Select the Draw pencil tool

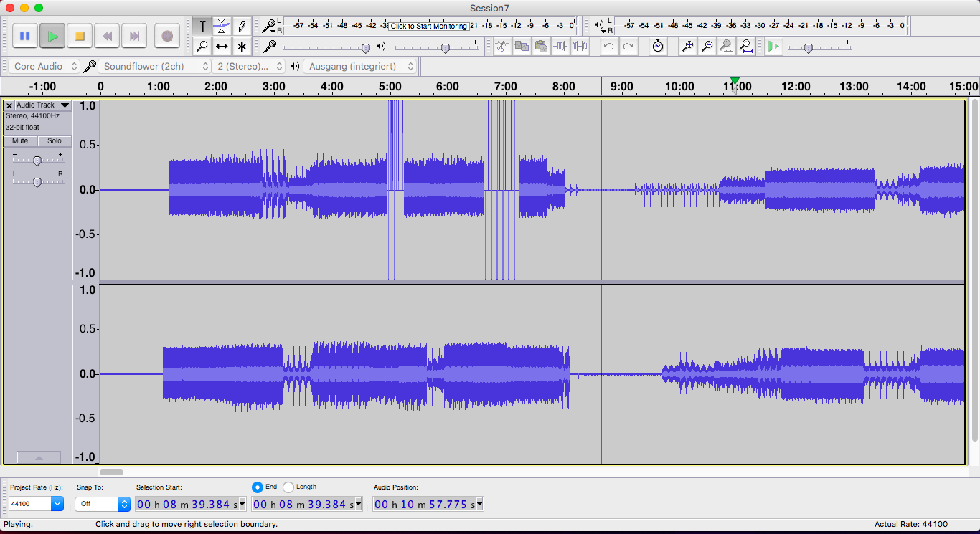pyautogui.click(x=242, y=27)
